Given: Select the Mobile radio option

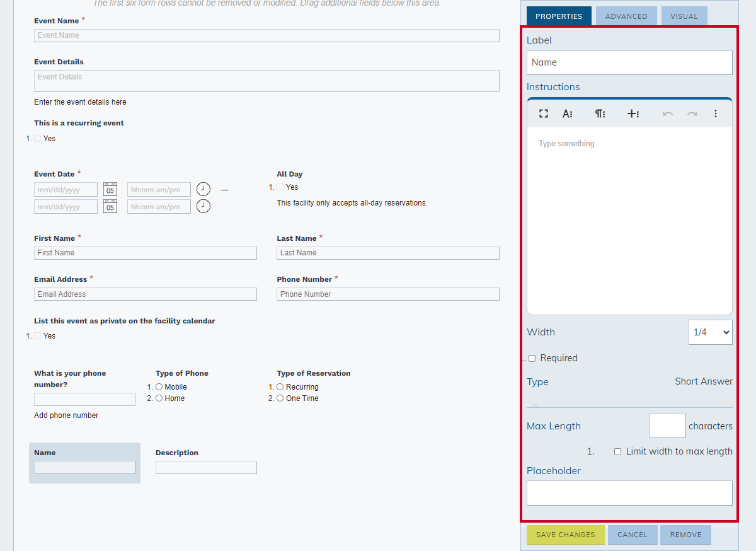Looking at the screenshot, I should tap(159, 387).
